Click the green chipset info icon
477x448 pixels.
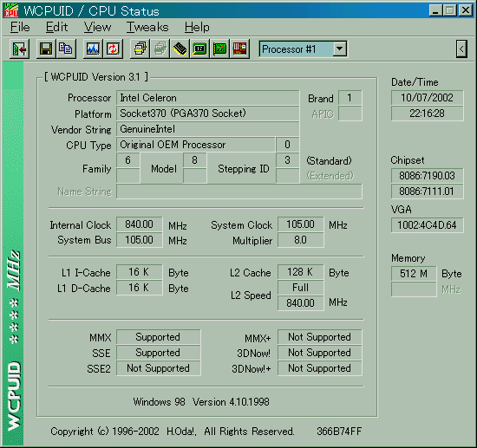pyautogui.click(x=199, y=49)
